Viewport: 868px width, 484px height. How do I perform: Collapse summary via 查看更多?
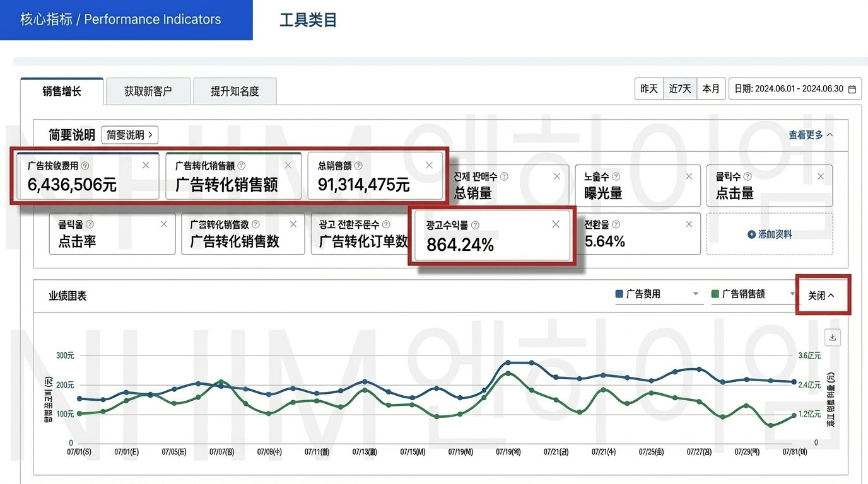pos(811,135)
